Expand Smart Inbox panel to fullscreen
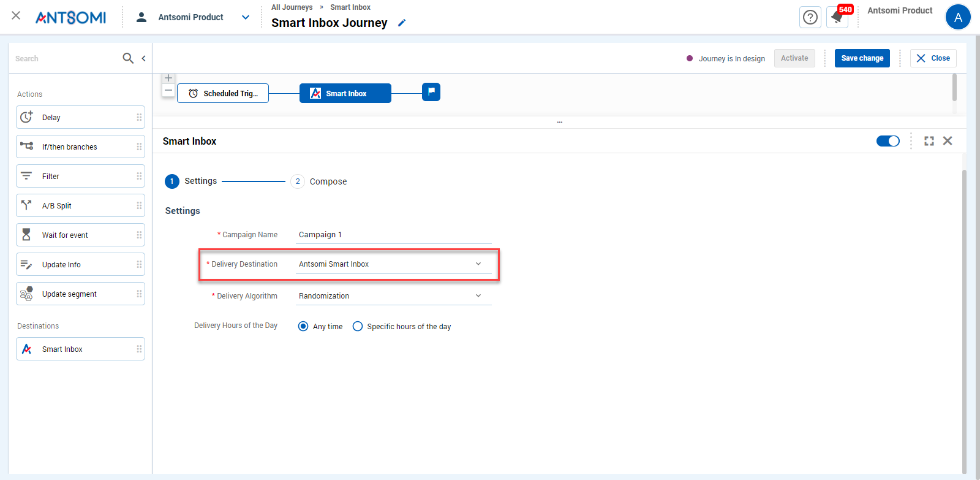 tap(929, 141)
